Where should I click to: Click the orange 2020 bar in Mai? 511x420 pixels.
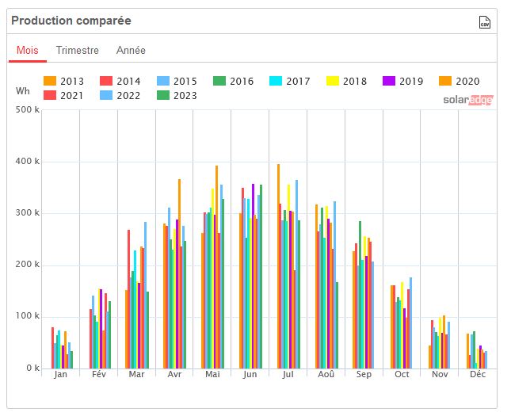tap(217, 267)
